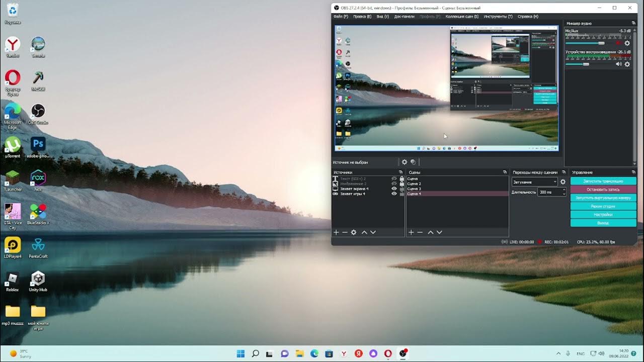644x362 pixels.
Task: Move scene up in Сцены panel
Action: click(430, 232)
